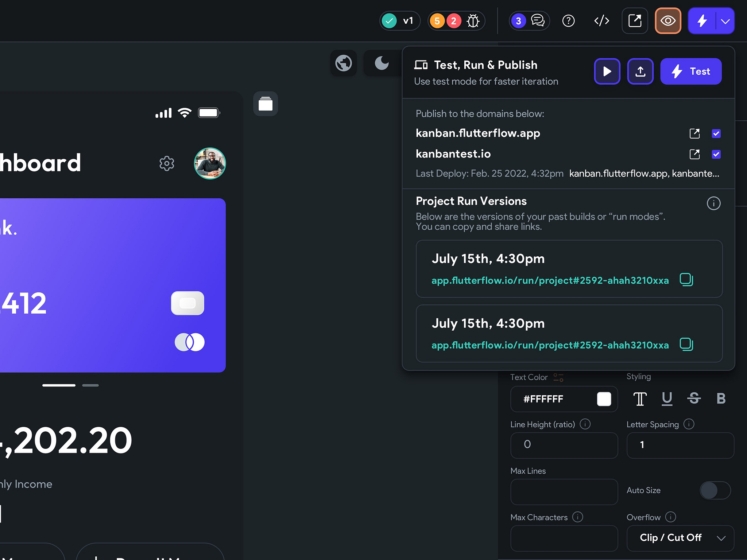Click the help question mark icon
This screenshot has width=747, height=560.
(568, 21)
